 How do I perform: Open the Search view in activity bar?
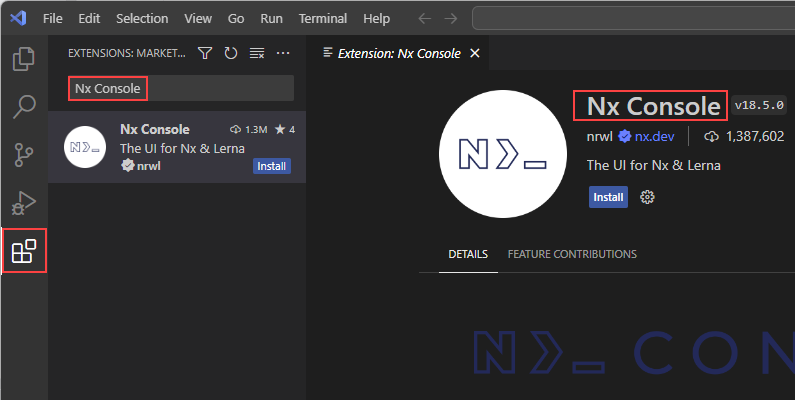(24, 106)
